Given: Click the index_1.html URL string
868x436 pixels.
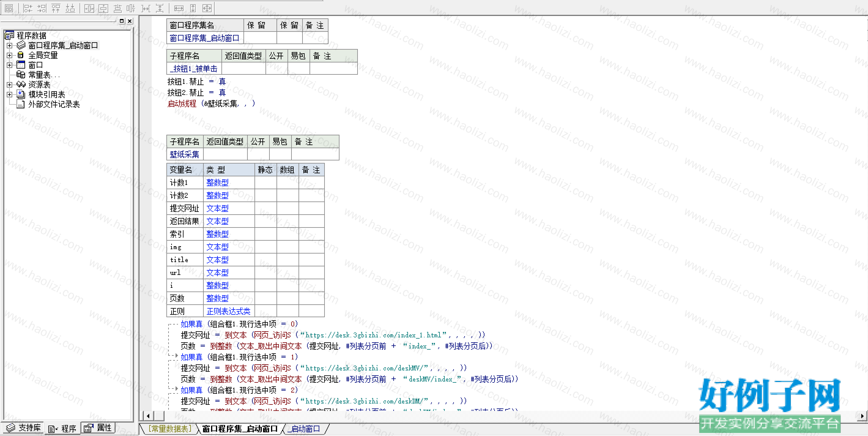Looking at the screenshot, I should coord(373,335).
